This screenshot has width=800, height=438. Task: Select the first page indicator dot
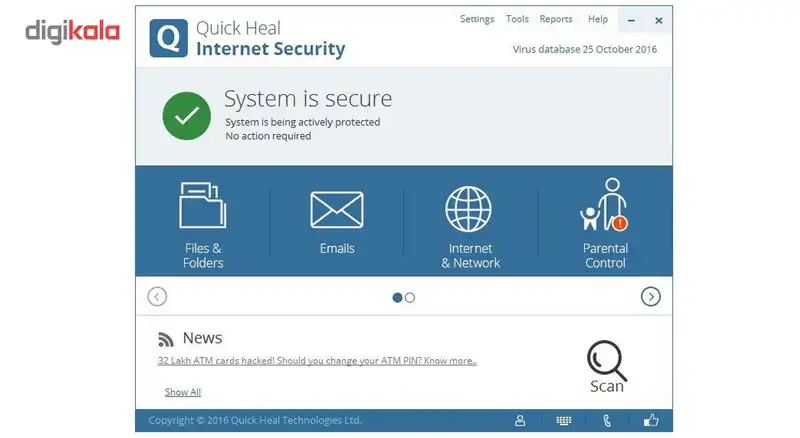(x=397, y=298)
